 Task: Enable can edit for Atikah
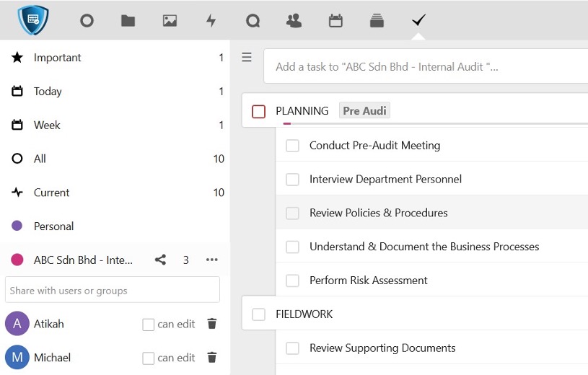point(149,325)
